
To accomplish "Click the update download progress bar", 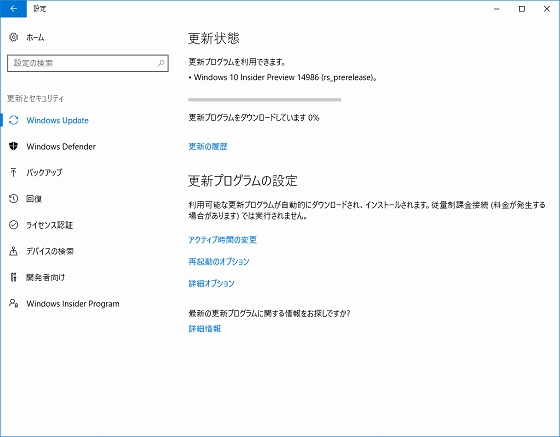I will click(264, 100).
